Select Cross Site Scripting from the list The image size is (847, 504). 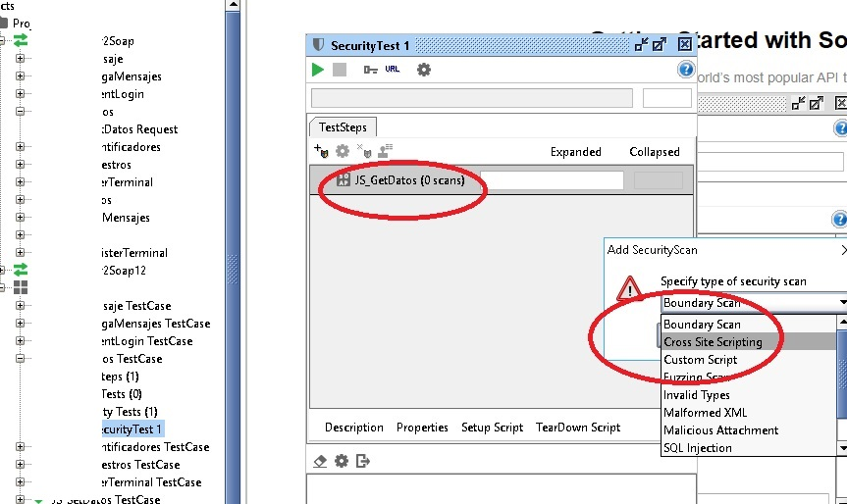tap(713, 342)
